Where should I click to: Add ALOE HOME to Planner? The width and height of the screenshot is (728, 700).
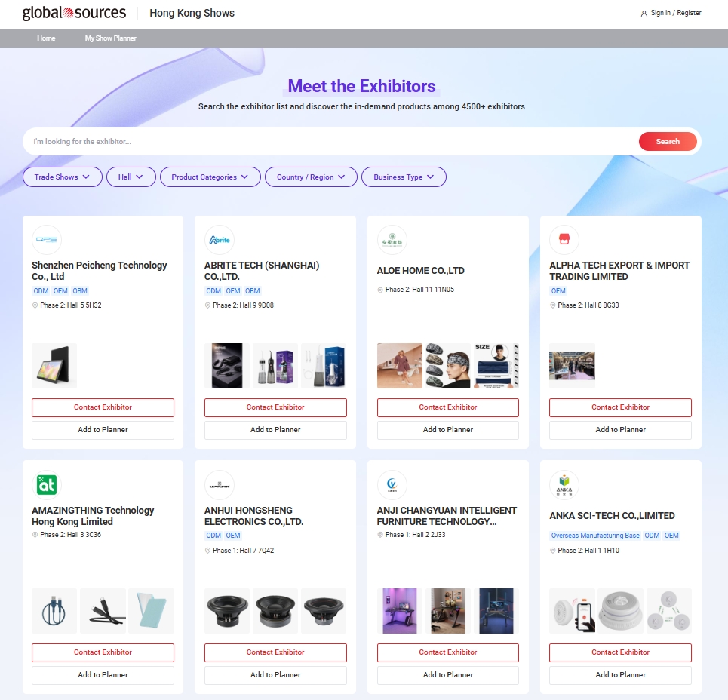click(x=448, y=430)
